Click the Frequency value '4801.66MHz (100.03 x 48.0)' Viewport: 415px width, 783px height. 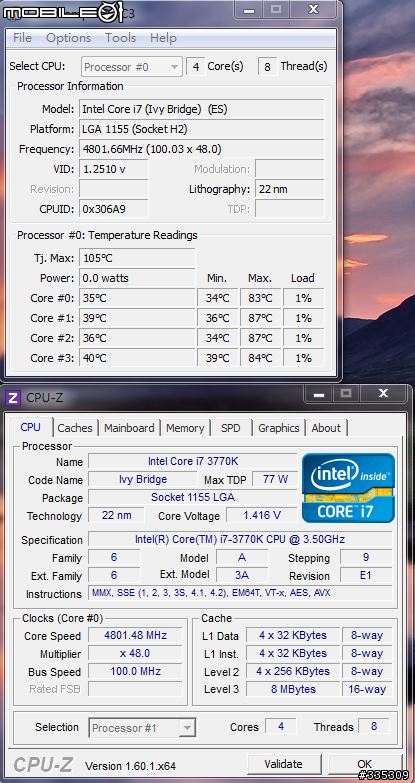202,149
